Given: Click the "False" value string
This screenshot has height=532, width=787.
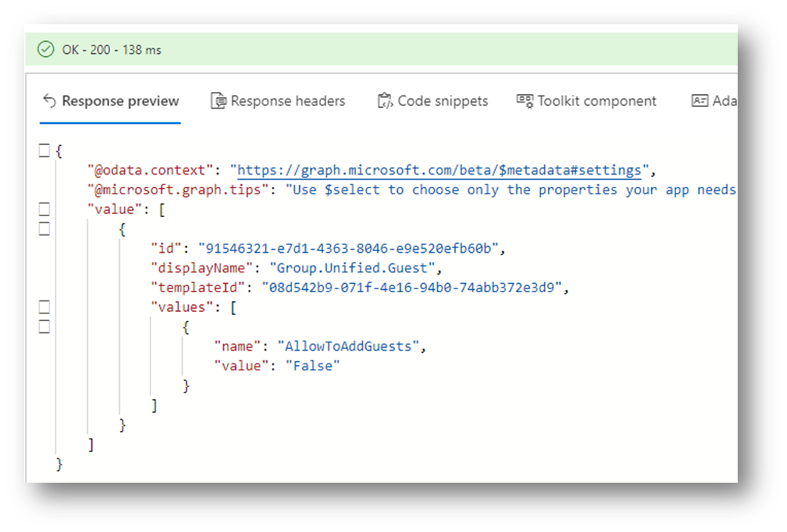Looking at the screenshot, I should pos(313,366).
